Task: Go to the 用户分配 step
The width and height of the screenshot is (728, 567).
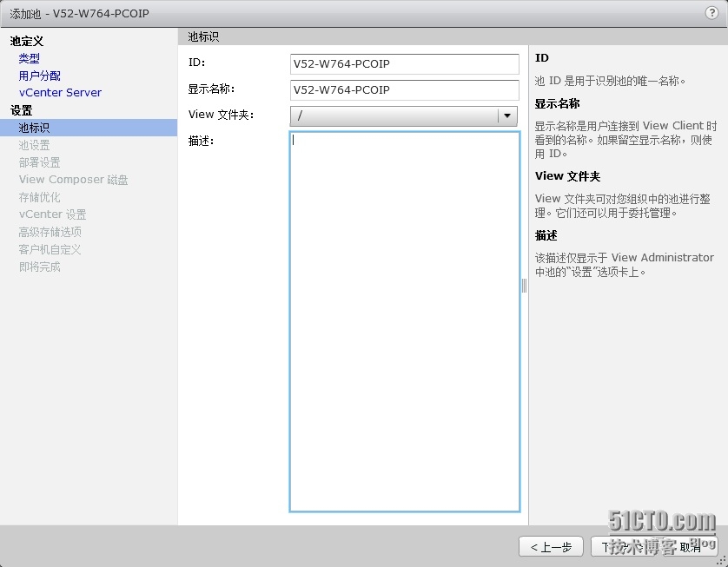Action: (x=39, y=76)
